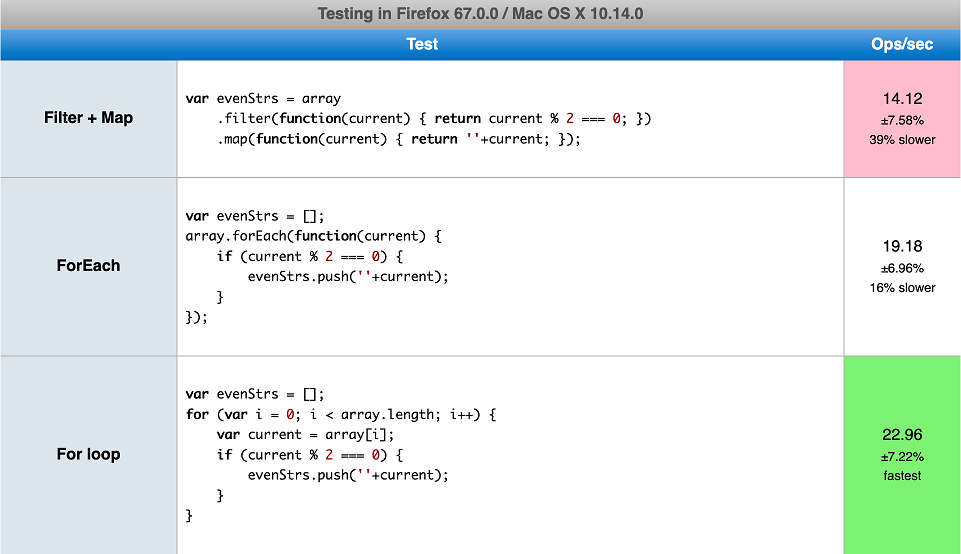The width and height of the screenshot is (961, 554).
Task: Click the 'Testing in Firefox 67.0.0' title bar
Action: (x=480, y=14)
